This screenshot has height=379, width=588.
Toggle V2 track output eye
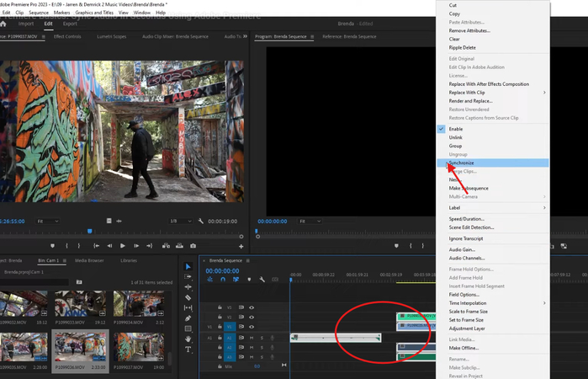pyautogui.click(x=252, y=317)
